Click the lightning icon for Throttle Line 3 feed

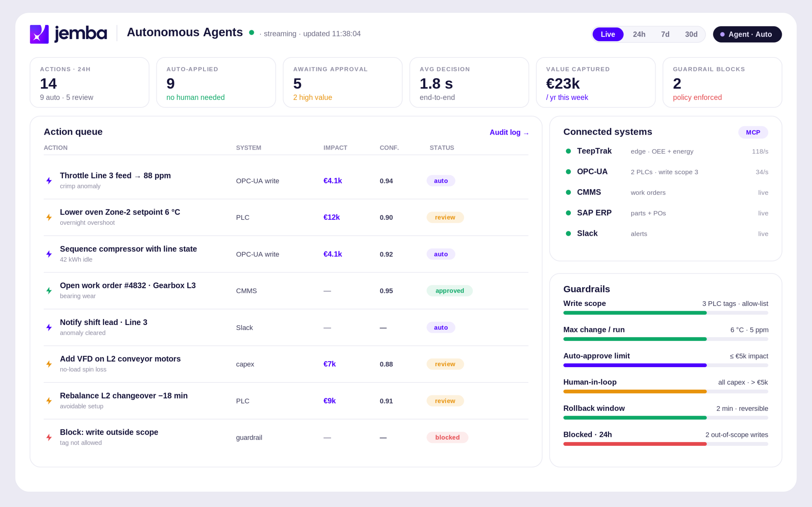click(49, 181)
